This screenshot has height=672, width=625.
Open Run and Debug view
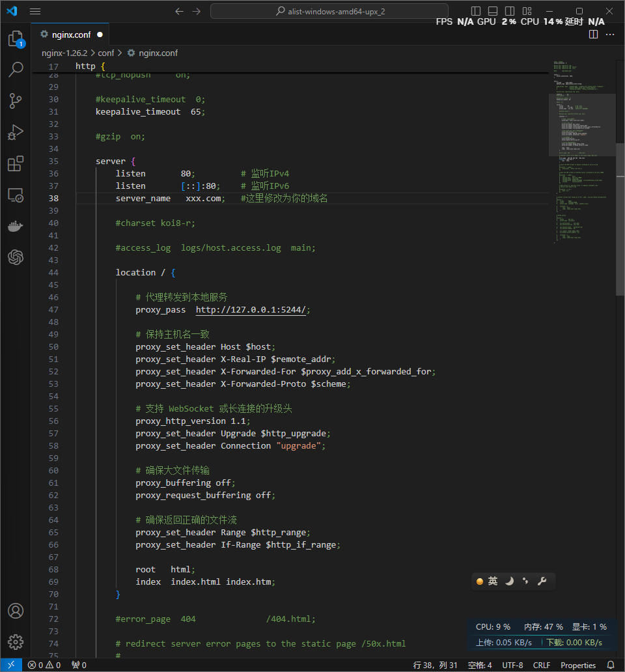pos(16,132)
